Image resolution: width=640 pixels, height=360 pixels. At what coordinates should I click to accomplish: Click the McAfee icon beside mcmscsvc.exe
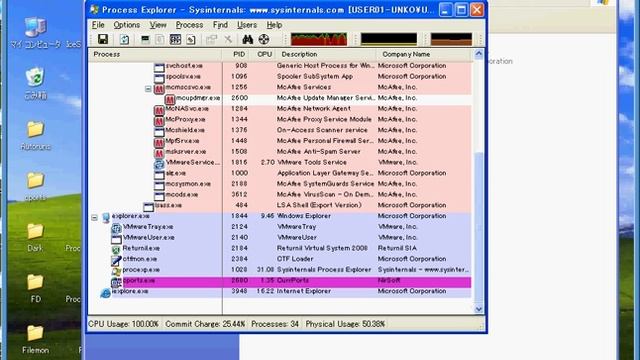tap(159, 89)
